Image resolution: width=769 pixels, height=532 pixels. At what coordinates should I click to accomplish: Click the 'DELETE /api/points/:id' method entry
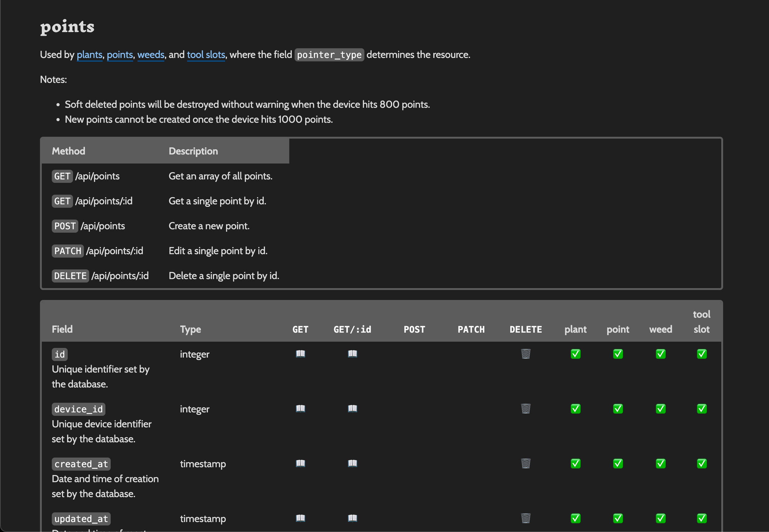coord(100,276)
